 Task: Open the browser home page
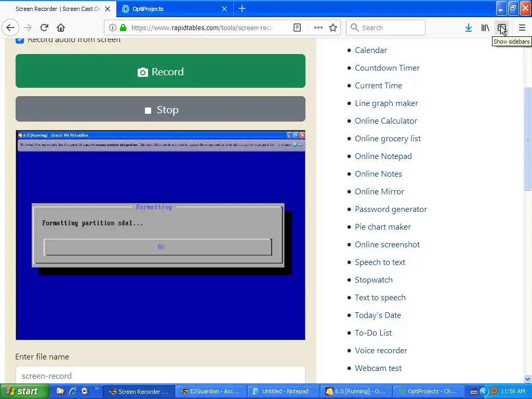pyautogui.click(x=61, y=28)
